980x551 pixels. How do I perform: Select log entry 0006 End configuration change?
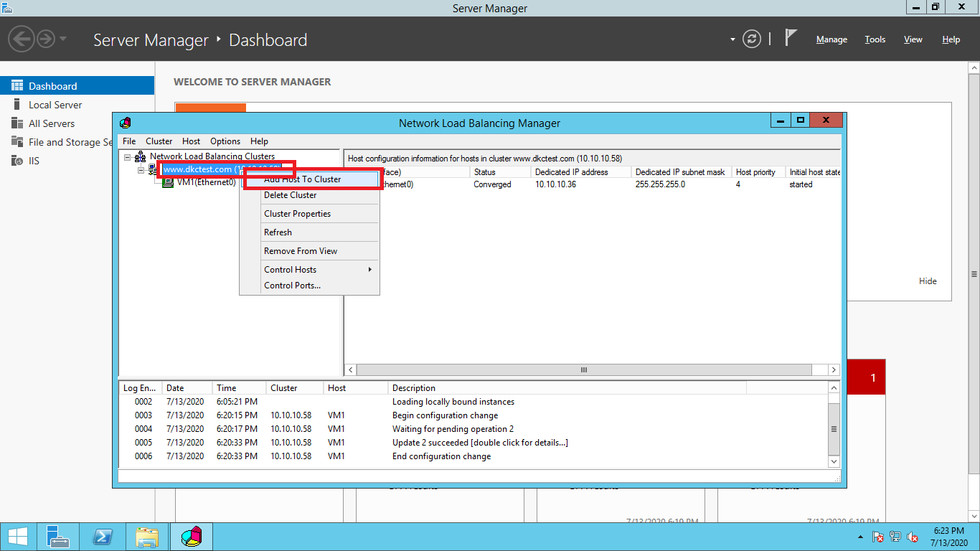(473, 456)
